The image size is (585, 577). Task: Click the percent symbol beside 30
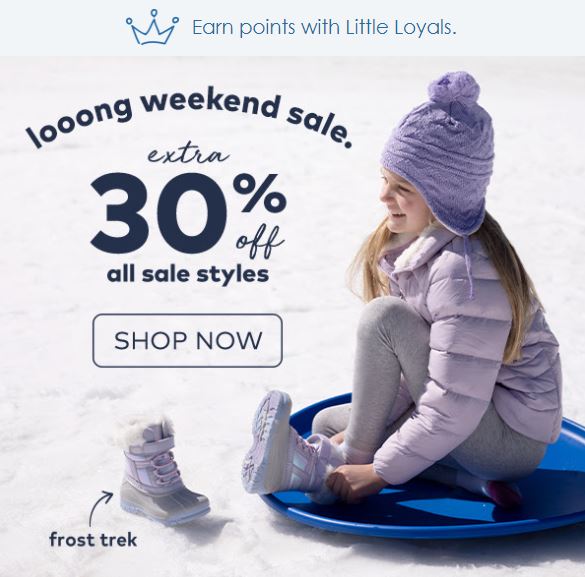point(260,196)
